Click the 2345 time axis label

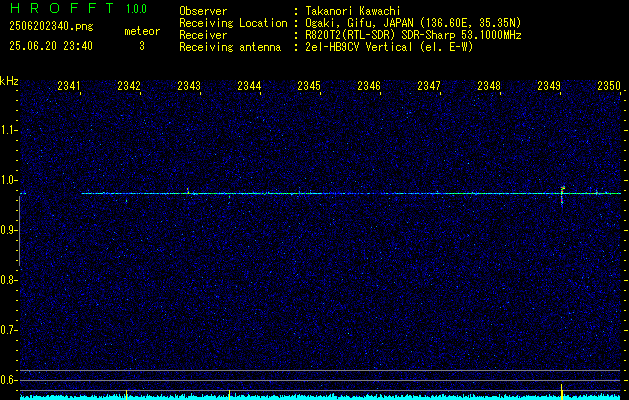pyautogui.click(x=309, y=86)
